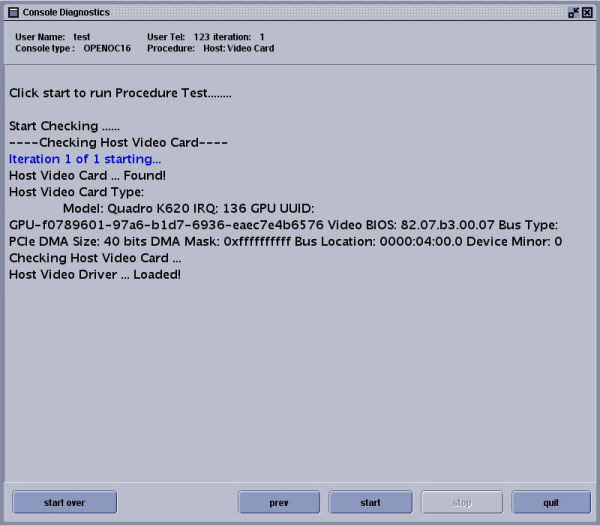Run the procedure with the start button
600x526 pixels.
click(x=370, y=503)
